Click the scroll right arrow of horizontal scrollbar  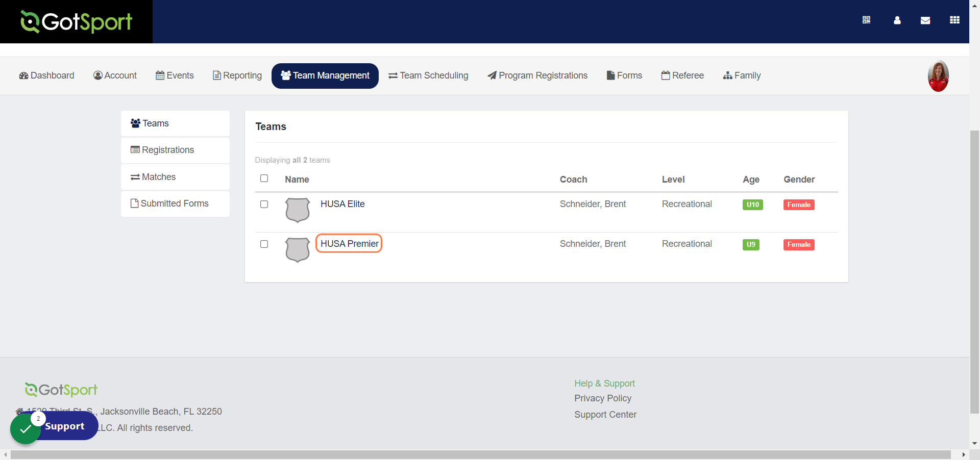click(964, 454)
